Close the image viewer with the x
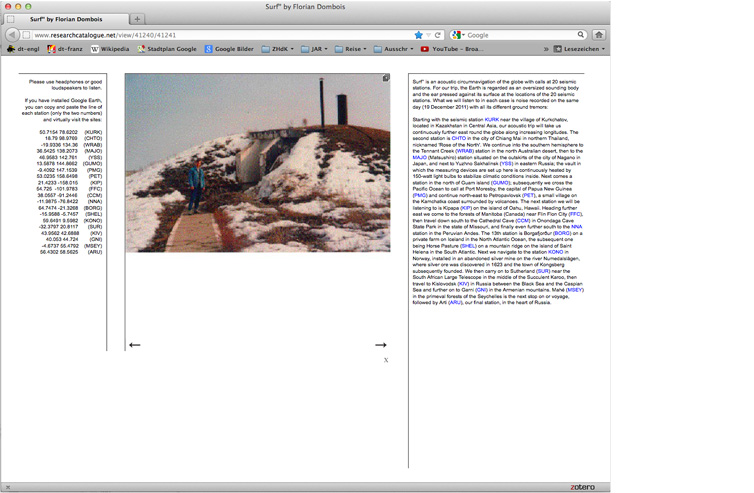Image resolution: width=754 pixels, height=493 pixels. (x=386, y=360)
